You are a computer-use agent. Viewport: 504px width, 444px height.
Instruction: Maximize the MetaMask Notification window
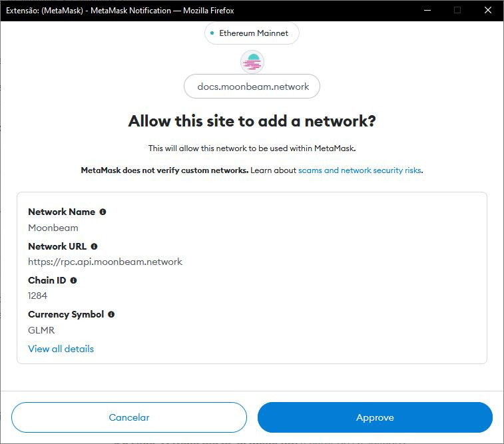[457, 10]
